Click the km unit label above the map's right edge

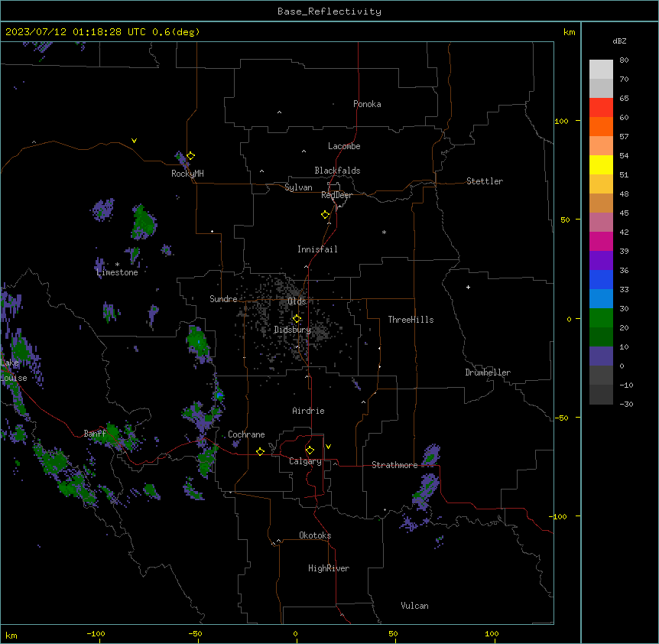569,32
